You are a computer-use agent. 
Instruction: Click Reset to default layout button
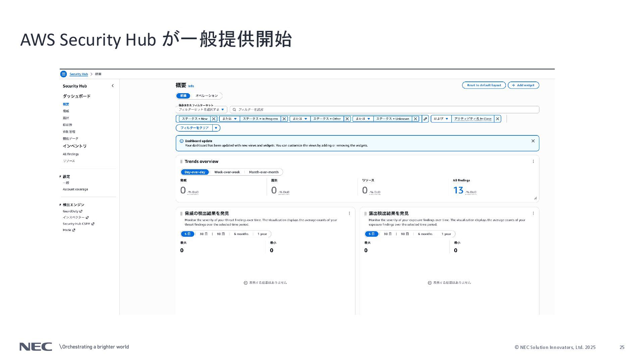pos(484,85)
